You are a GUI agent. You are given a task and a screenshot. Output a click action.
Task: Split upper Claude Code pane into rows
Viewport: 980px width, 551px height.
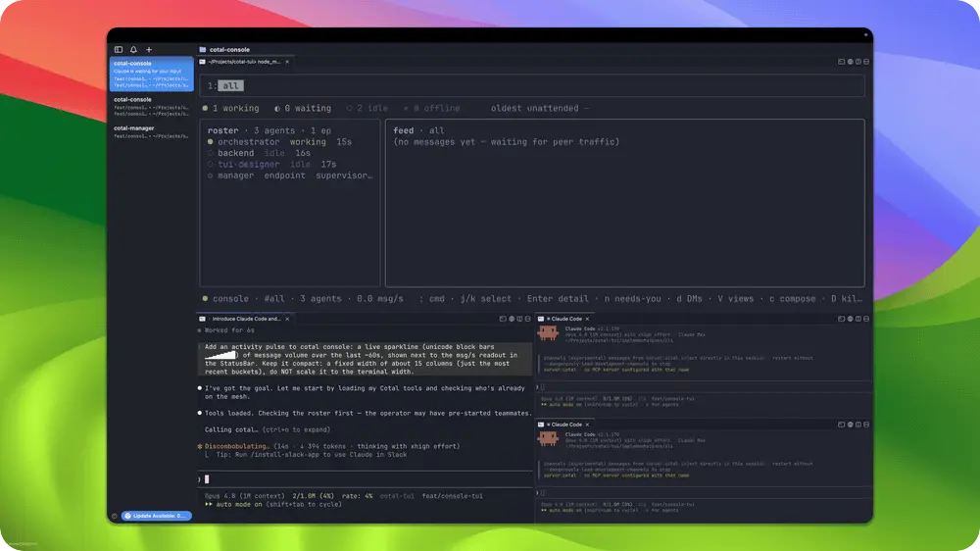(866, 319)
